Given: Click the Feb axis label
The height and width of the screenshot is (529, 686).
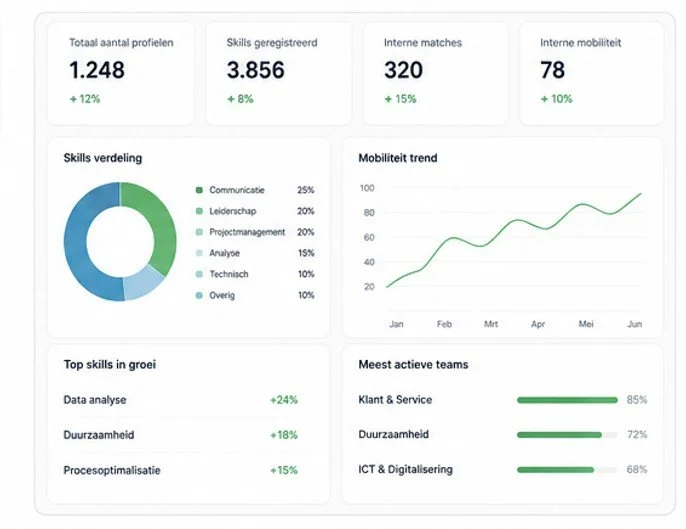Looking at the screenshot, I should (444, 324).
